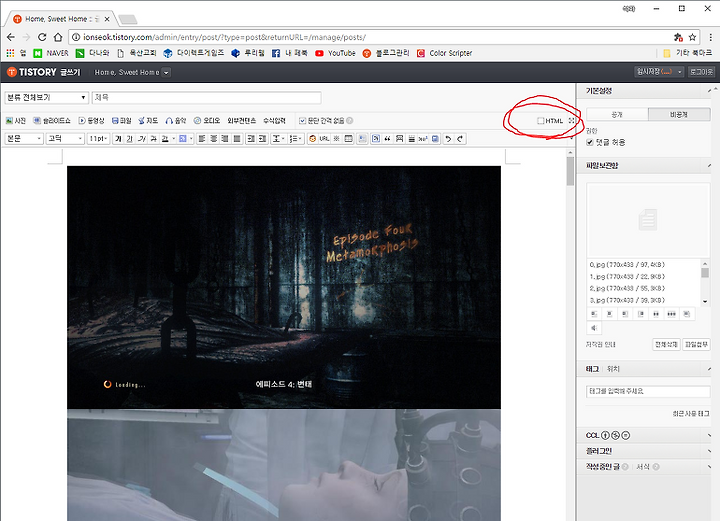Viewport: 720px width, 521px height.
Task: Attach a file with 파일 button
Action: point(122,121)
